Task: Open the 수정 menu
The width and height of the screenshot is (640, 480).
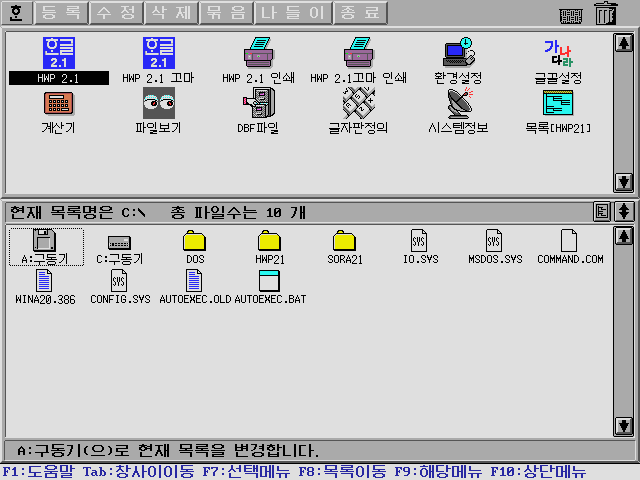Action: (116, 13)
